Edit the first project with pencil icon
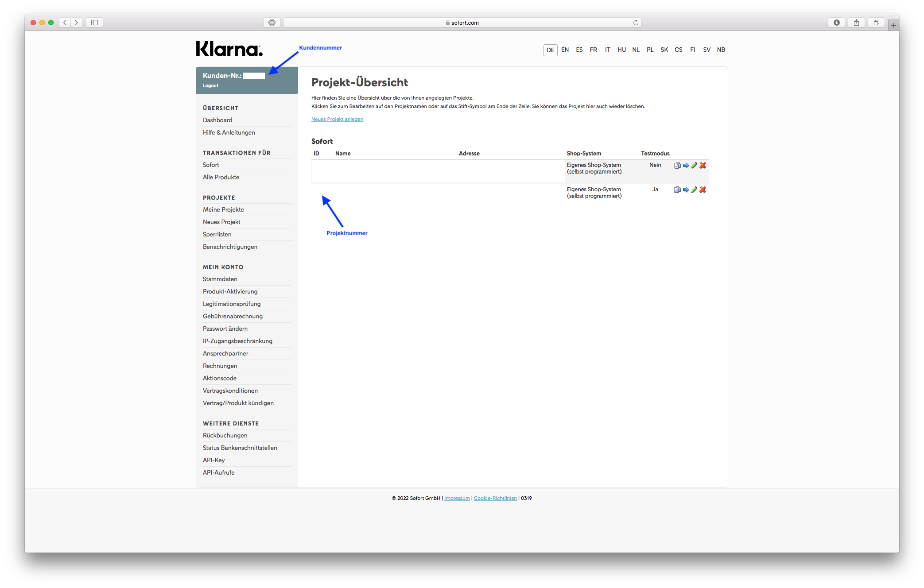Image resolution: width=924 pixels, height=588 pixels. pos(694,166)
